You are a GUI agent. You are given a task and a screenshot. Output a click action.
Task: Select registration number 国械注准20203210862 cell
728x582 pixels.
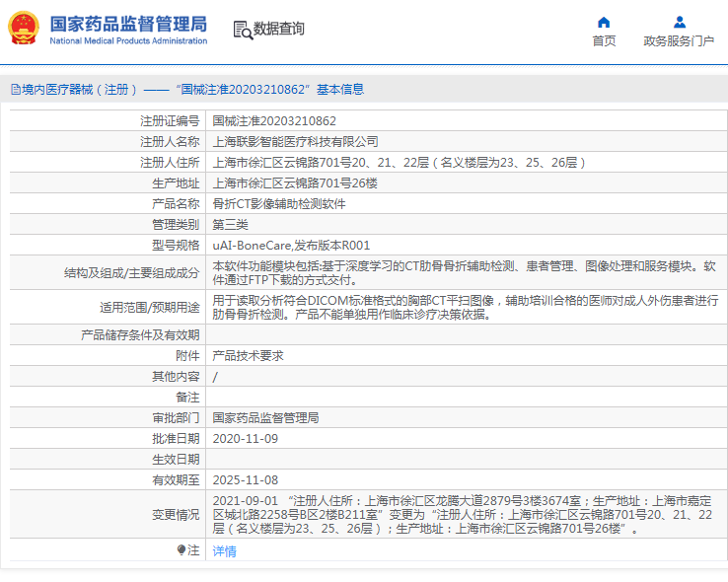[274, 121]
